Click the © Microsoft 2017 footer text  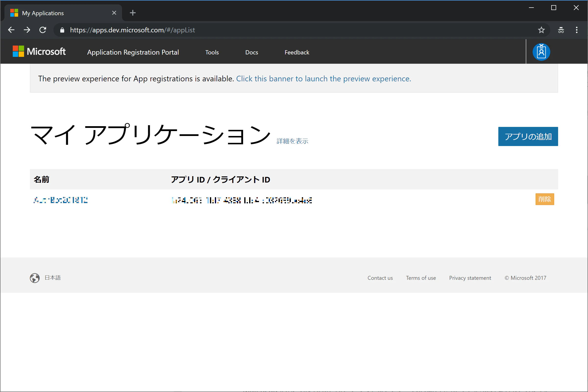point(525,278)
